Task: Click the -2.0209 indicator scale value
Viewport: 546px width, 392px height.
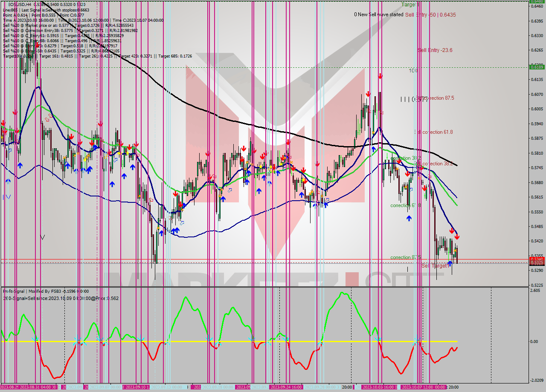Action: point(537,380)
